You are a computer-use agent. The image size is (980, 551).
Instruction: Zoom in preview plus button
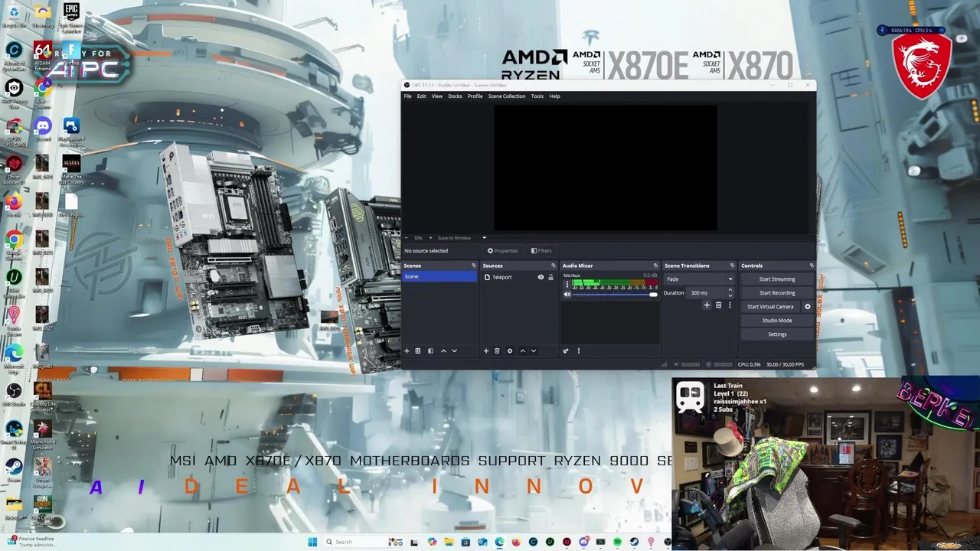[x=430, y=238]
